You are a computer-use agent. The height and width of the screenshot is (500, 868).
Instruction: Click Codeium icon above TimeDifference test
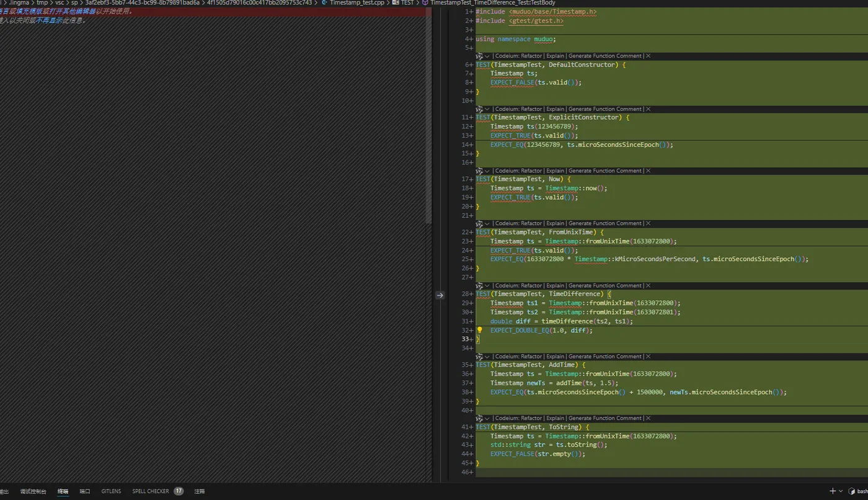tap(479, 285)
